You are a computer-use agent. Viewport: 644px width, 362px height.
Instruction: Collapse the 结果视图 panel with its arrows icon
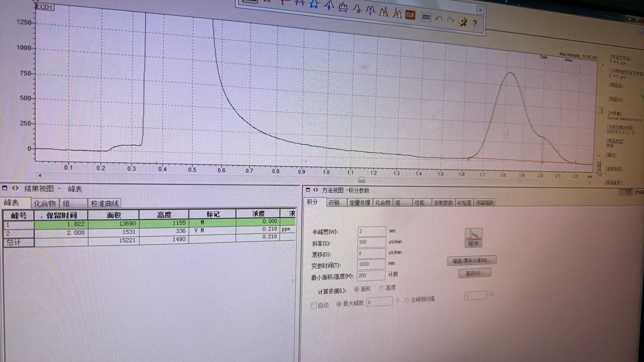tap(15, 188)
